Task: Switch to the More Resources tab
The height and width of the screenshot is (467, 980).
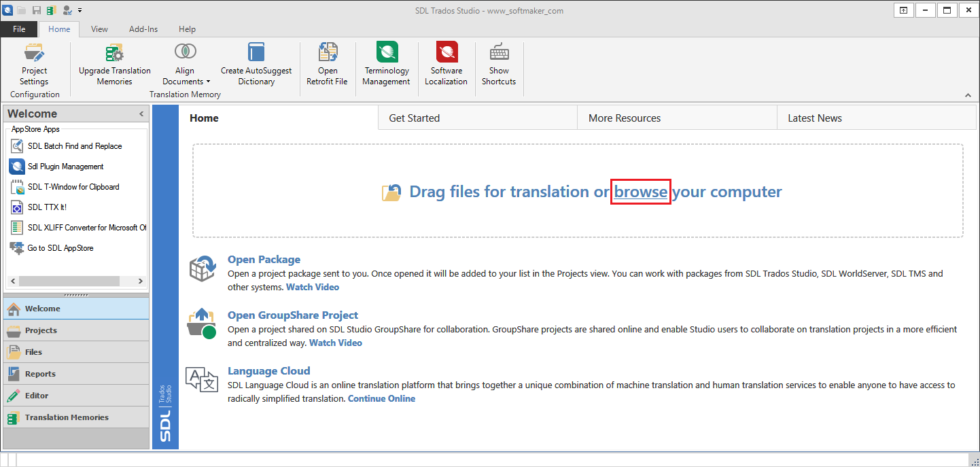Action: tap(677, 118)
